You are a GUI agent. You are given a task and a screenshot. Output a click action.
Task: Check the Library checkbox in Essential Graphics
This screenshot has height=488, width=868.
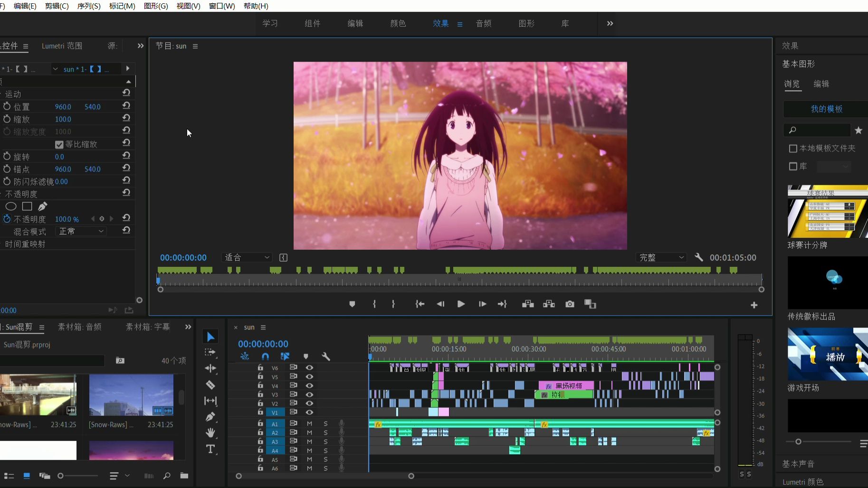pyautogui.click(x=793, y=166)
